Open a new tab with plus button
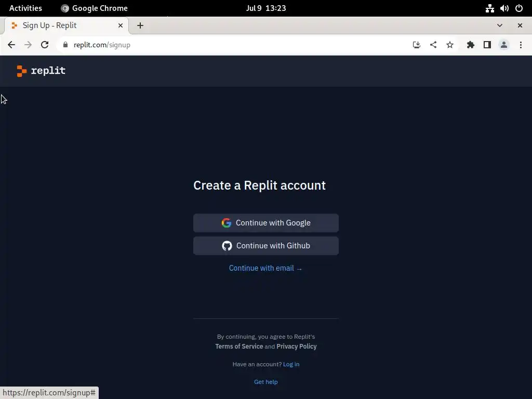 [x=140, y=25]
